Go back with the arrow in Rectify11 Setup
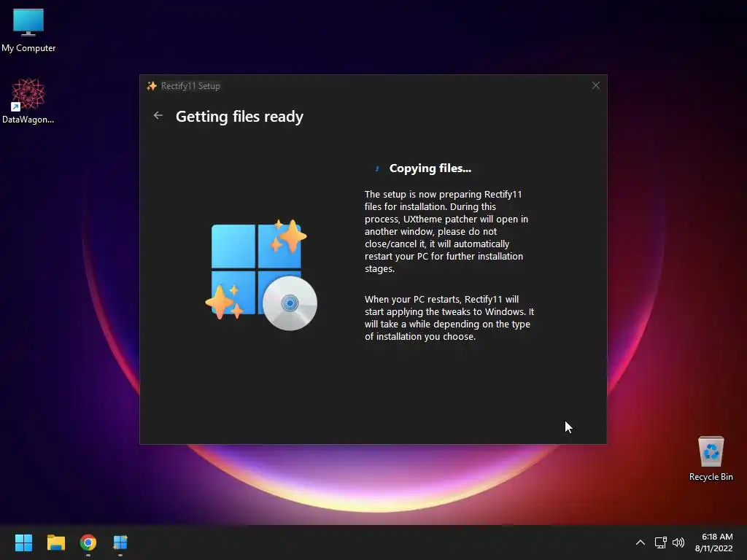This screenshot has height=560, width=747. tap(158, 116)
